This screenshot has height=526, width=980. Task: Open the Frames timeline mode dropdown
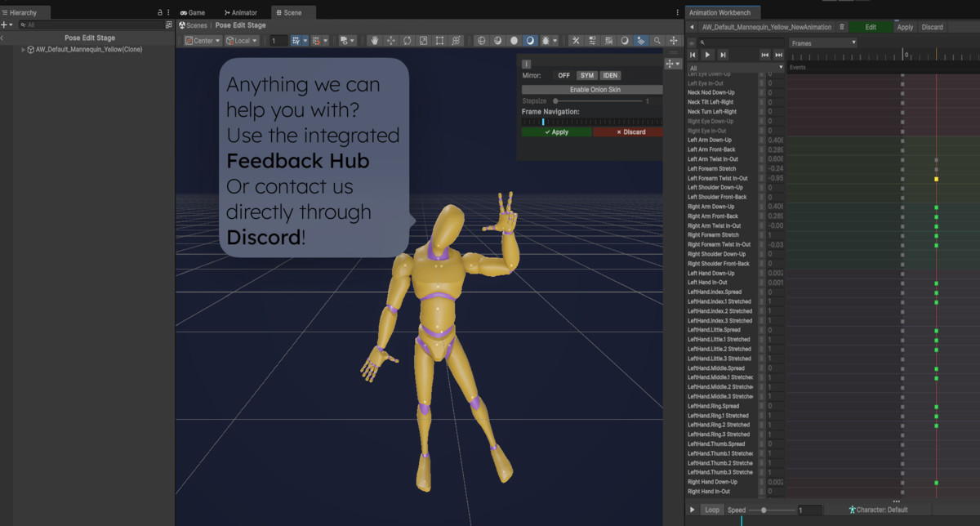(823, 42)
